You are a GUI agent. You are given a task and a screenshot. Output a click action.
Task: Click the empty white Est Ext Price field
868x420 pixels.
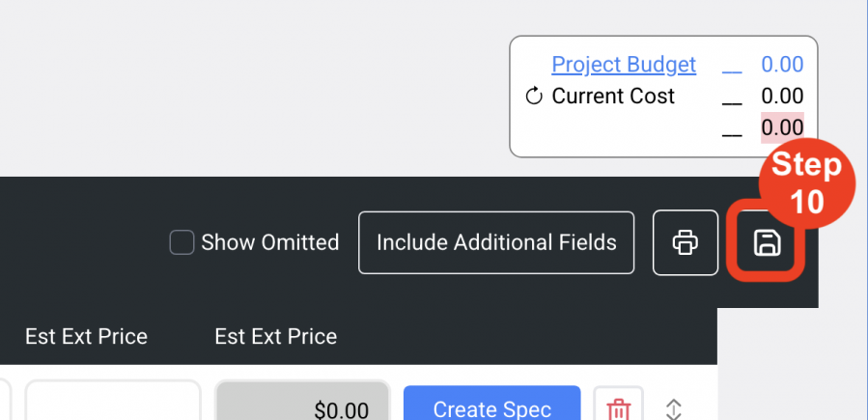click(x=113, y=400)
